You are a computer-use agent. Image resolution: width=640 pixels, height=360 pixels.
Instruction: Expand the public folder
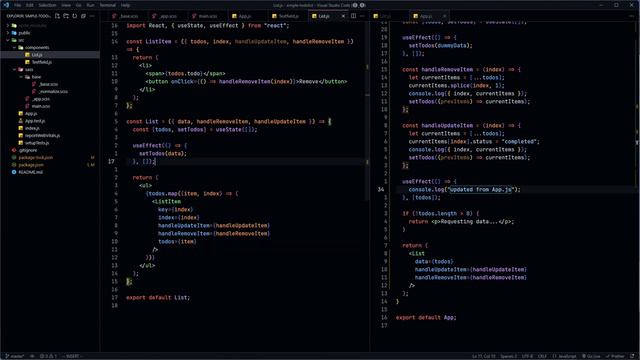point(50,33)
